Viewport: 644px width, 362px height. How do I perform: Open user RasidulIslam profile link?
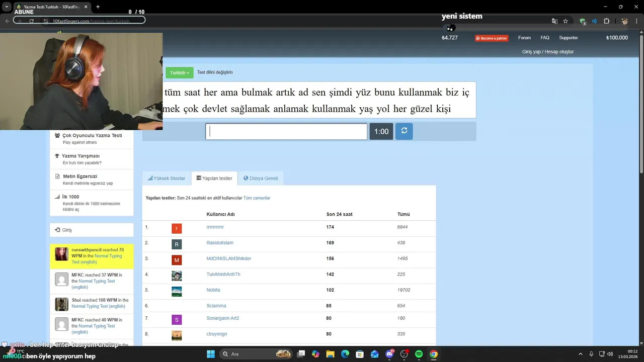(220, 243)
